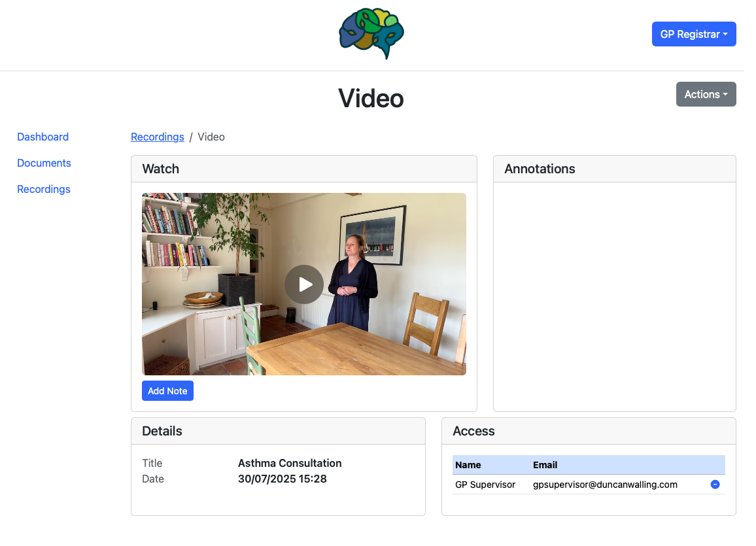
Task: Remove GP Supervisor's access with the minus icon
Action: [x=715, y=485]
